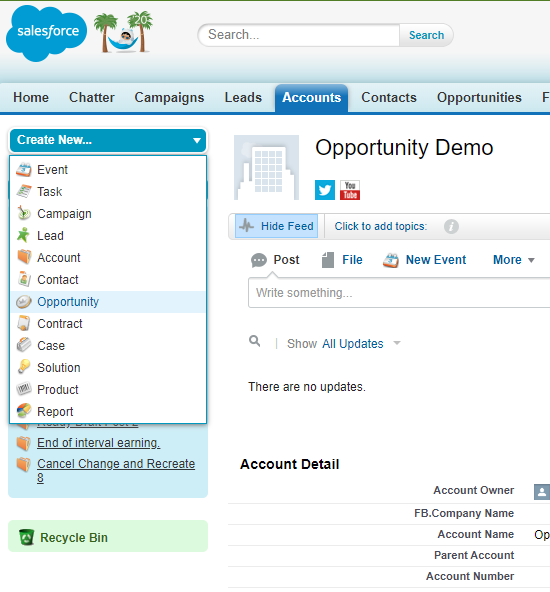Open the End of interval earning recent item
Image resolution: width=550 pixels, height=592 pixels.
[x=99, y=443]
